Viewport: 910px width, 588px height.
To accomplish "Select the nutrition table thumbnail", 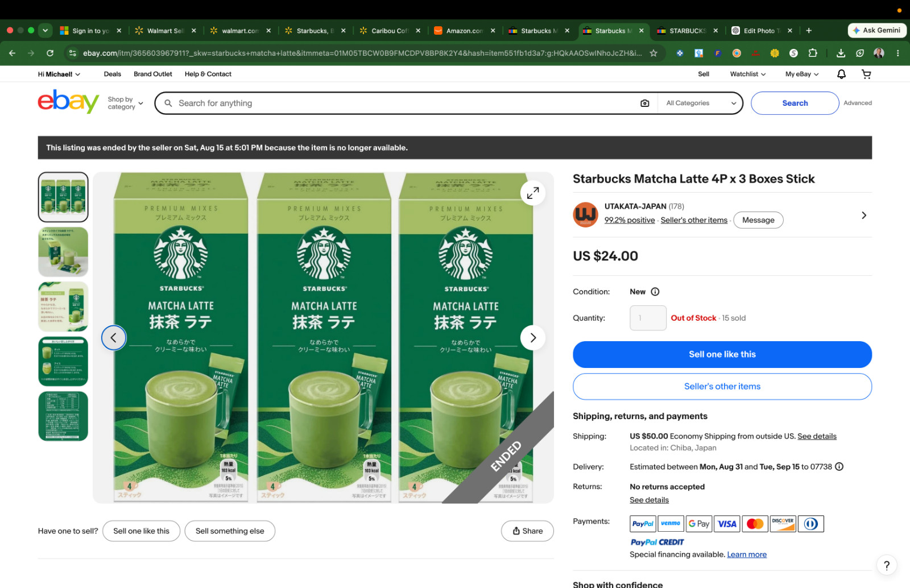I will tap(63, 416).
